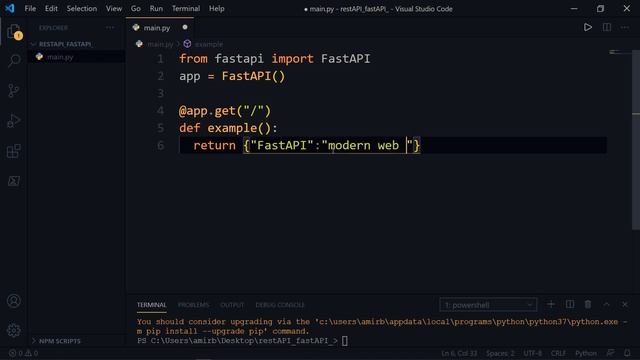This screenshot has height=360, width=640.
Task: Run Python file with the play icon
Action: click(x=588, y=27)
